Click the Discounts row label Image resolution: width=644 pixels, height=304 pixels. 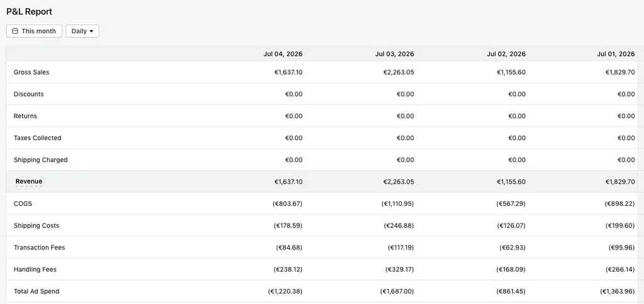(28, 94)
